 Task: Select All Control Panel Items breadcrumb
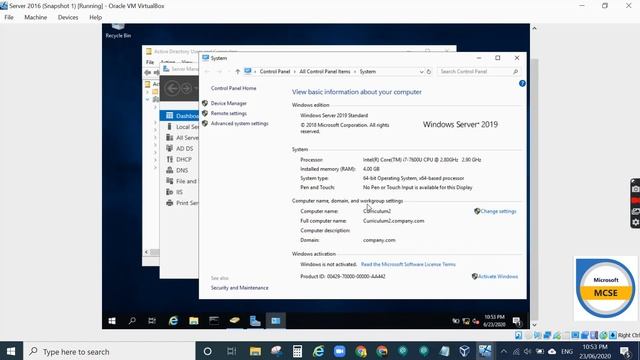pos(325,71)
